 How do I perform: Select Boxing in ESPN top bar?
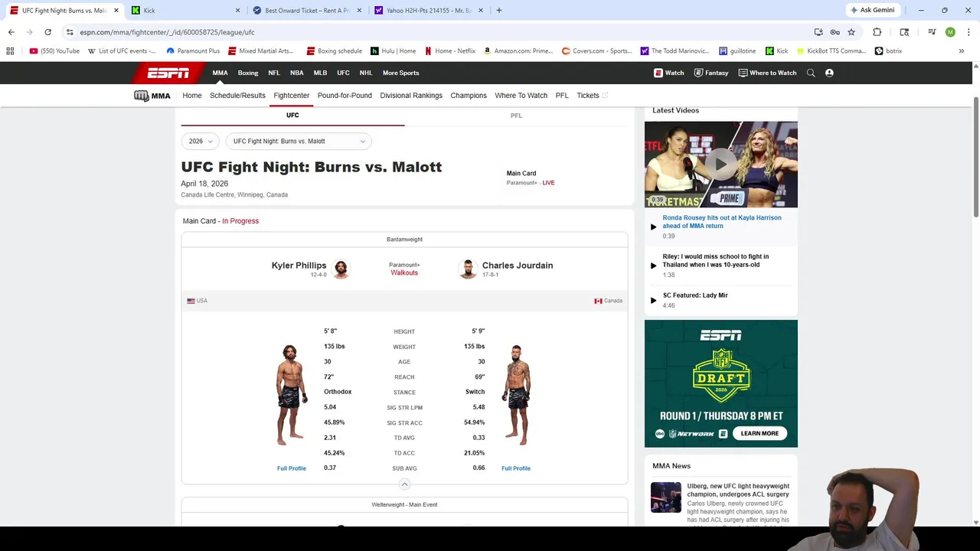pyautogui.click(x=248, y=73)
